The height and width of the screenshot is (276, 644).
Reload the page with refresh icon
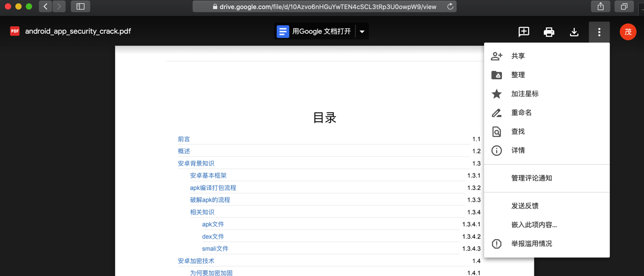click(x=450, y=7)
